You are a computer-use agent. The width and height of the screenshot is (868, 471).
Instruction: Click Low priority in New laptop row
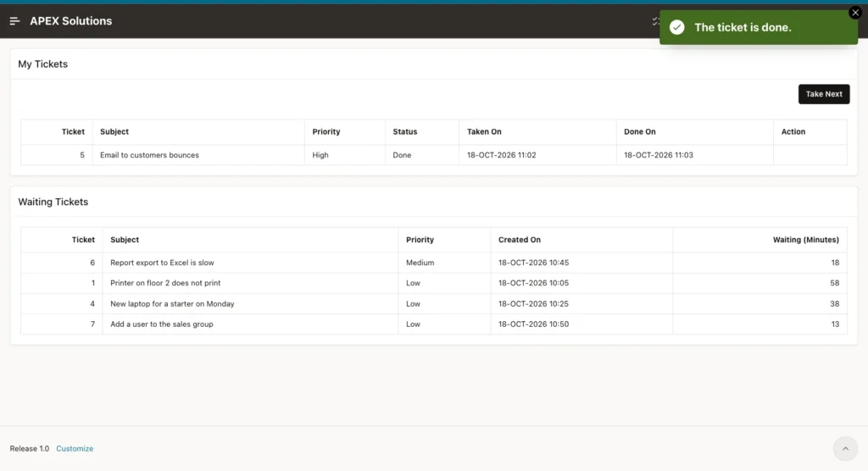(x=413, y=304)
